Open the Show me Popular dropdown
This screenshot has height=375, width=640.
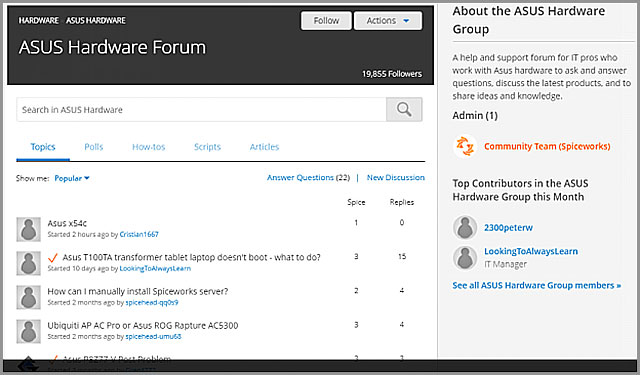tap(72, 178)
